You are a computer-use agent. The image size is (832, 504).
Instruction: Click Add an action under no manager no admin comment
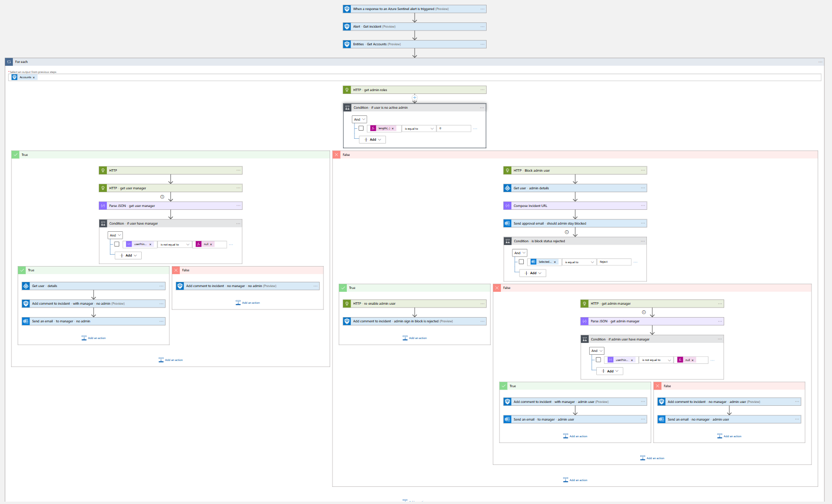pos(248,303)
